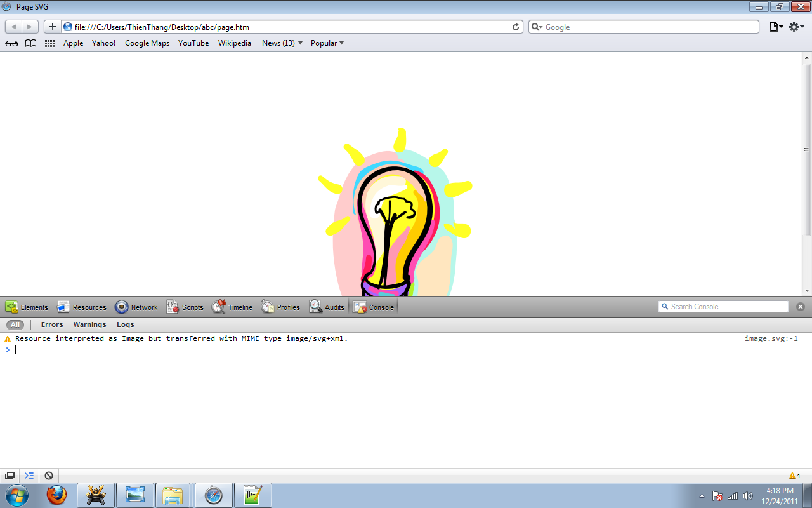Go forward with the forward arrow button
Image resolution: width=812 pixels, height=508 pixels.
[30, 27]
